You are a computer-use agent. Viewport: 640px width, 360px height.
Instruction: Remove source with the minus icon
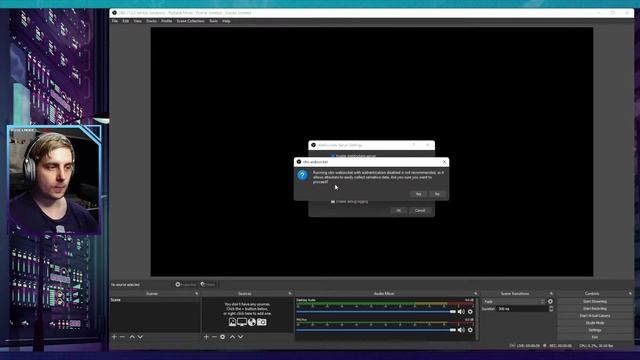pyautogui.click(x=214, y=337)
